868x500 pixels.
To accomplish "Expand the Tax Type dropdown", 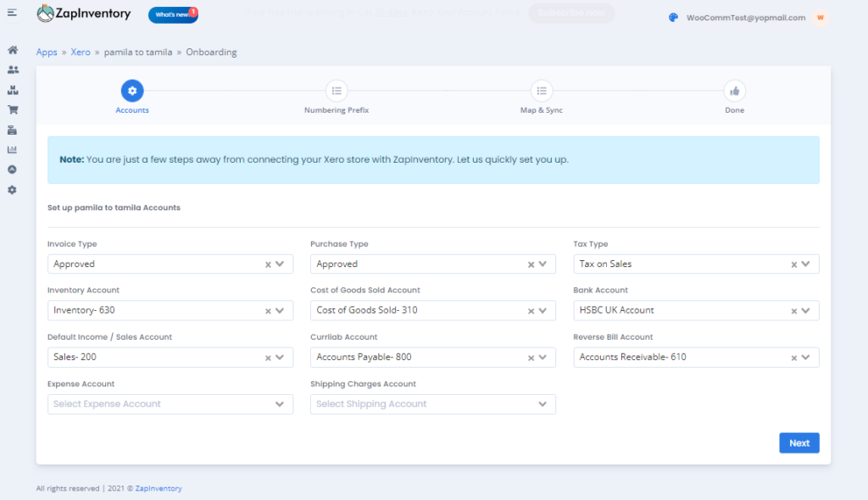I will click(806, 264).
